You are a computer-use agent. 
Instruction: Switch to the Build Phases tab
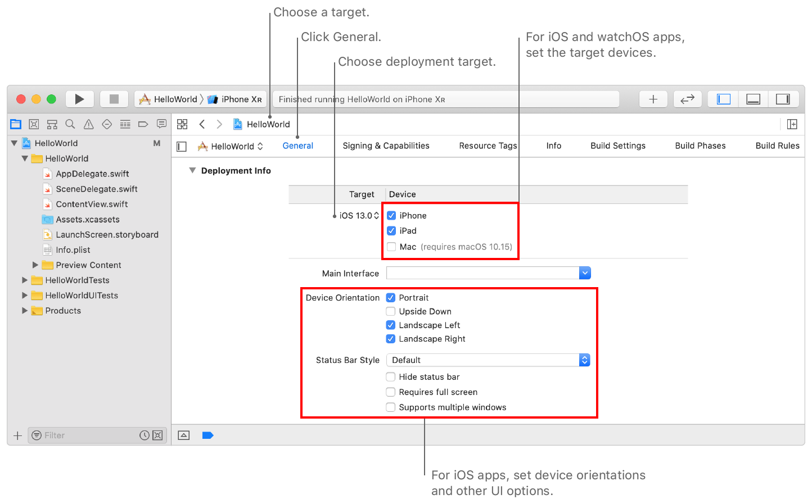tap(700, 146)
